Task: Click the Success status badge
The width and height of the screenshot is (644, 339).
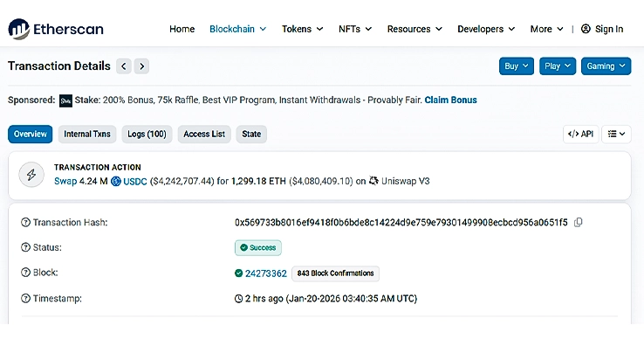Action: point(258,247)
